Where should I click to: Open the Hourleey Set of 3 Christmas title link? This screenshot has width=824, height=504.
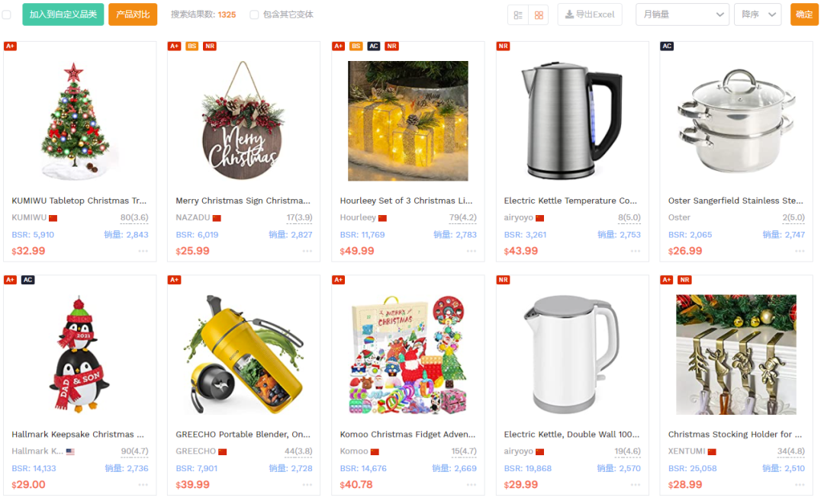tap(406, 201)
